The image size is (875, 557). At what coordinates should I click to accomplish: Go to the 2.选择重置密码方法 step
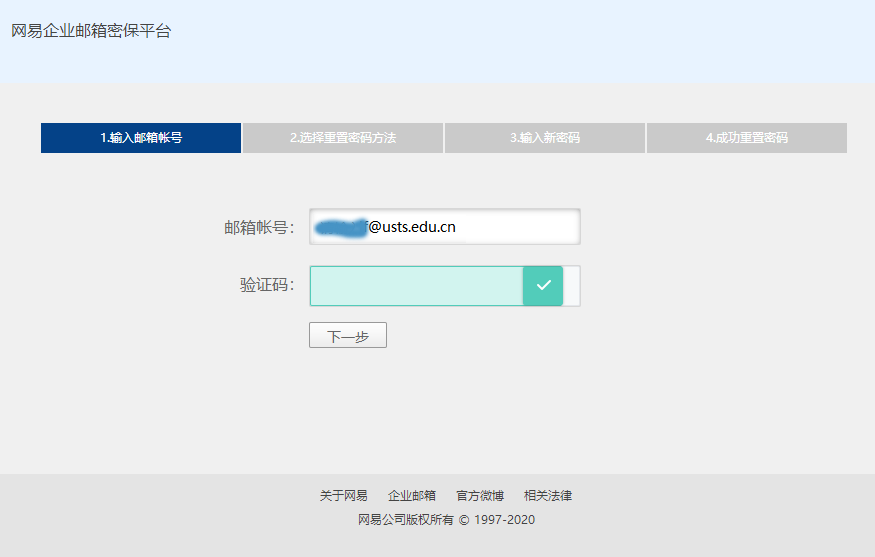click(343, 138)
